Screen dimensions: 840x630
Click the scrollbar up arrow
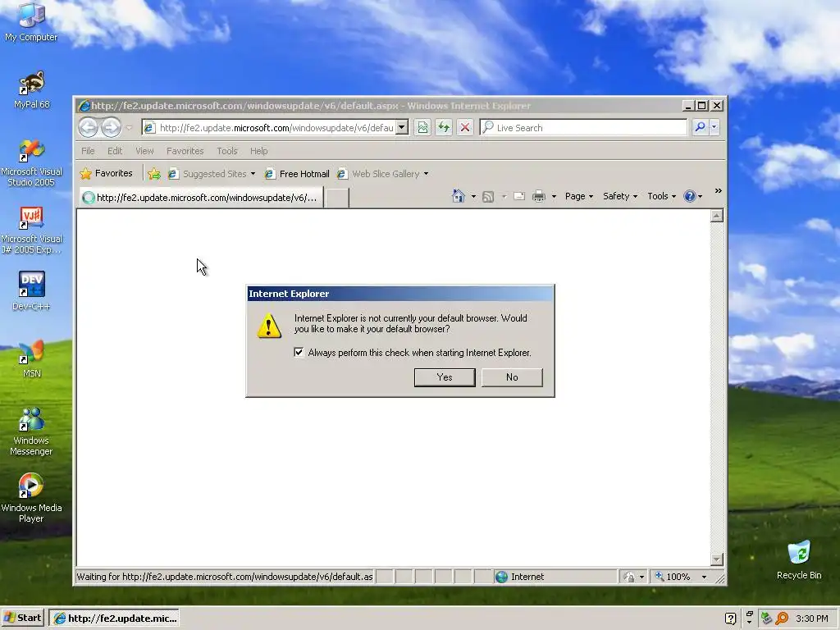717,216
